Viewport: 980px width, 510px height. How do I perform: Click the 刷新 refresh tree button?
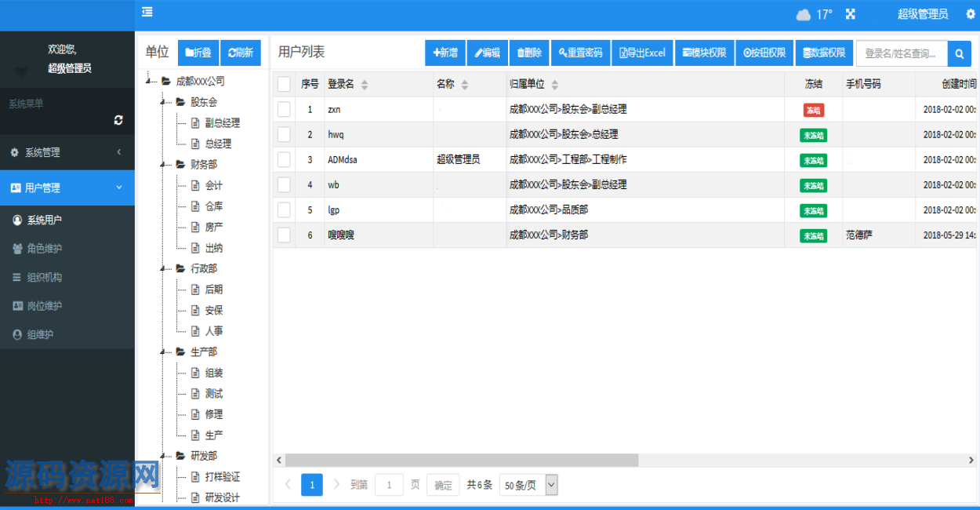[241, 53]
